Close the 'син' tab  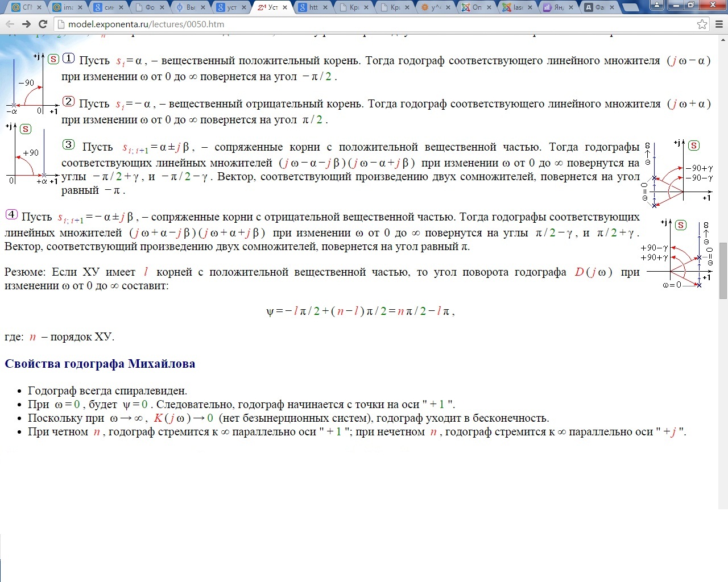coord(121,7)
